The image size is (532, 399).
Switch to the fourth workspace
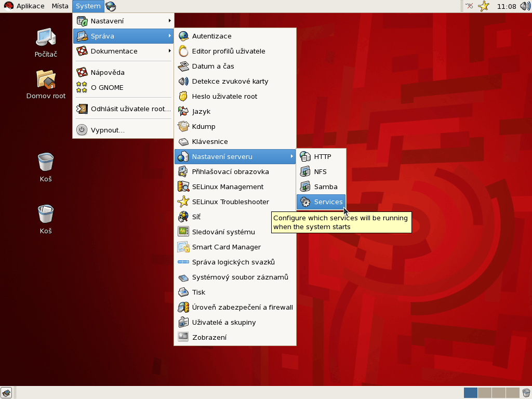coord(512,393)
